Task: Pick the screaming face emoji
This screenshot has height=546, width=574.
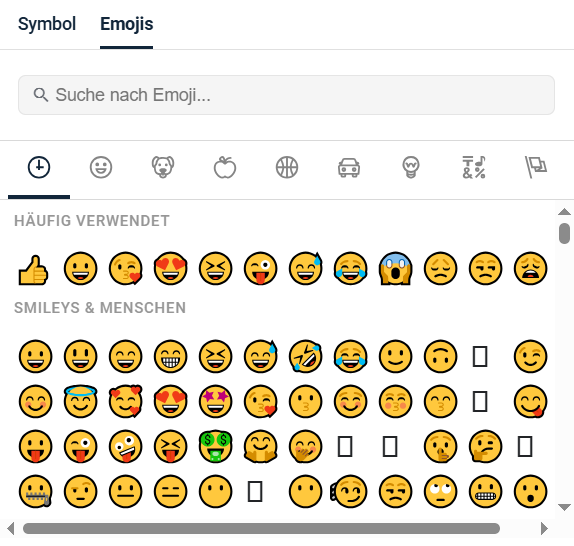Action: tap(395, 269)
